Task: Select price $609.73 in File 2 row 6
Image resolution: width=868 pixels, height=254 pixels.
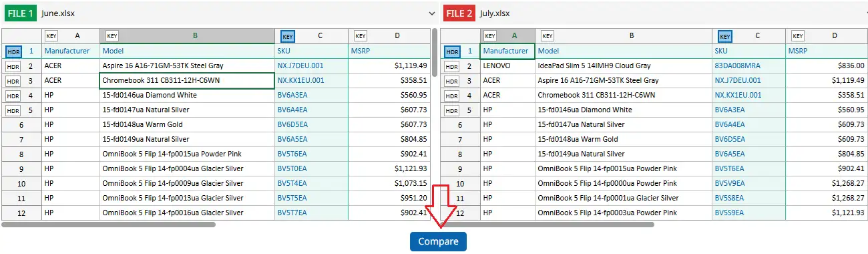Action: (827, 124)
